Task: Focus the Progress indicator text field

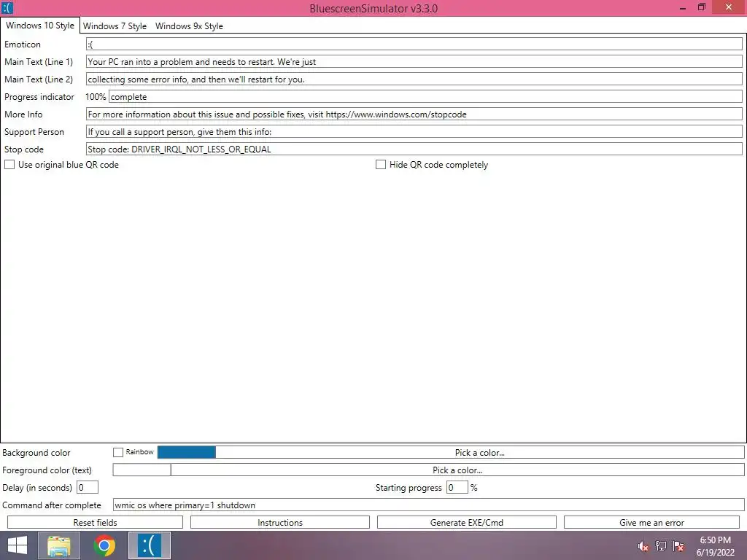Action: 425,97
